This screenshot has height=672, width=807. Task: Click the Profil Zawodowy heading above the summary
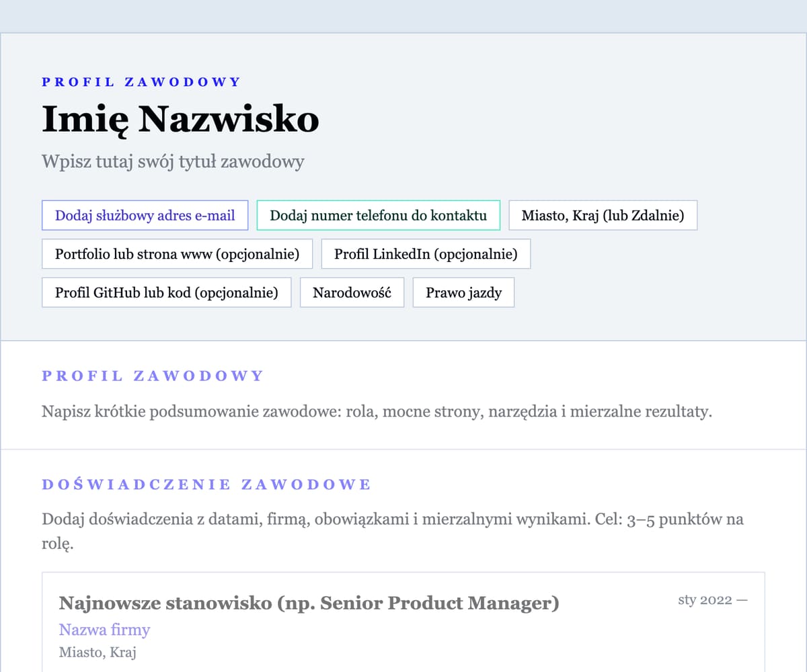(x=153, y=376)
